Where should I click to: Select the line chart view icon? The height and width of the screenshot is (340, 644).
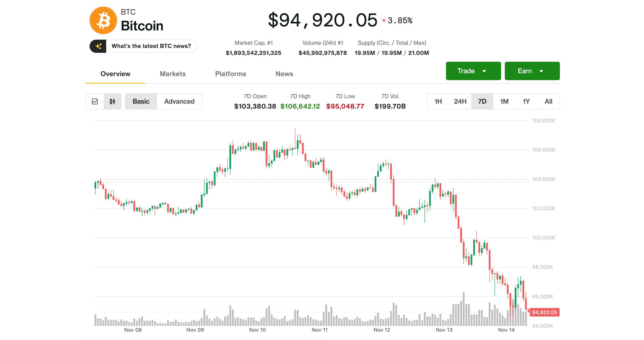(95, 101)
